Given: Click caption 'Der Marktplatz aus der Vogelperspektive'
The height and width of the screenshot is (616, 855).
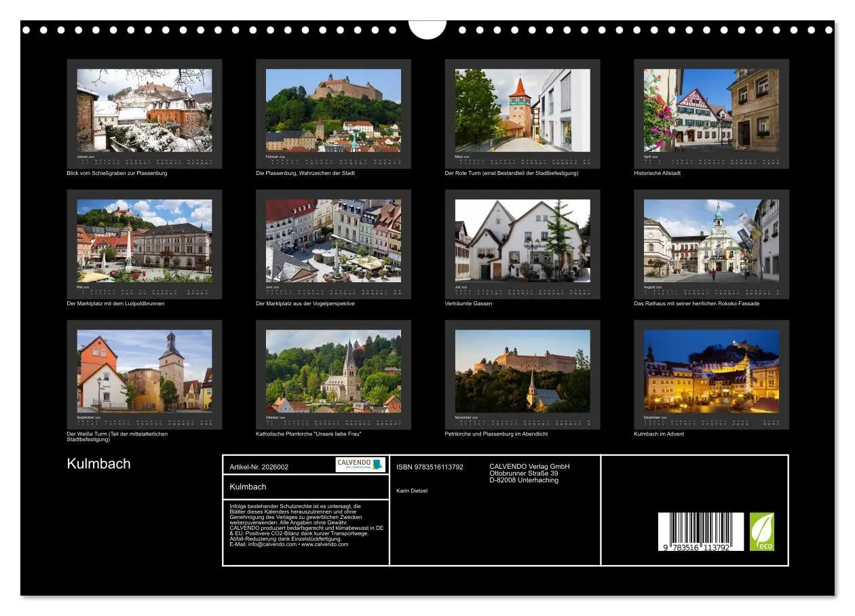Looking at the screenshot, I should (x=305, y=304).
